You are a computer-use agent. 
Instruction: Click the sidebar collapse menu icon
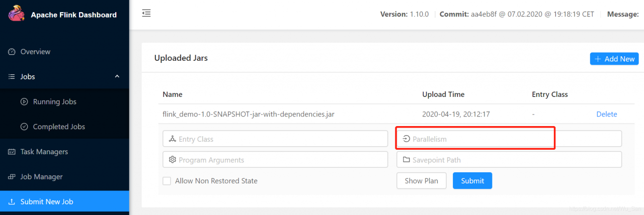146,14
